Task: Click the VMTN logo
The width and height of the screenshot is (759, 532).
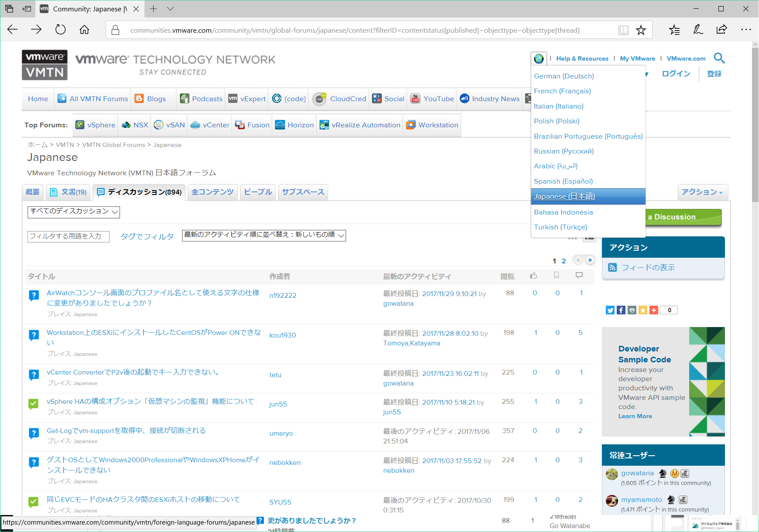Action: point(45,65)
